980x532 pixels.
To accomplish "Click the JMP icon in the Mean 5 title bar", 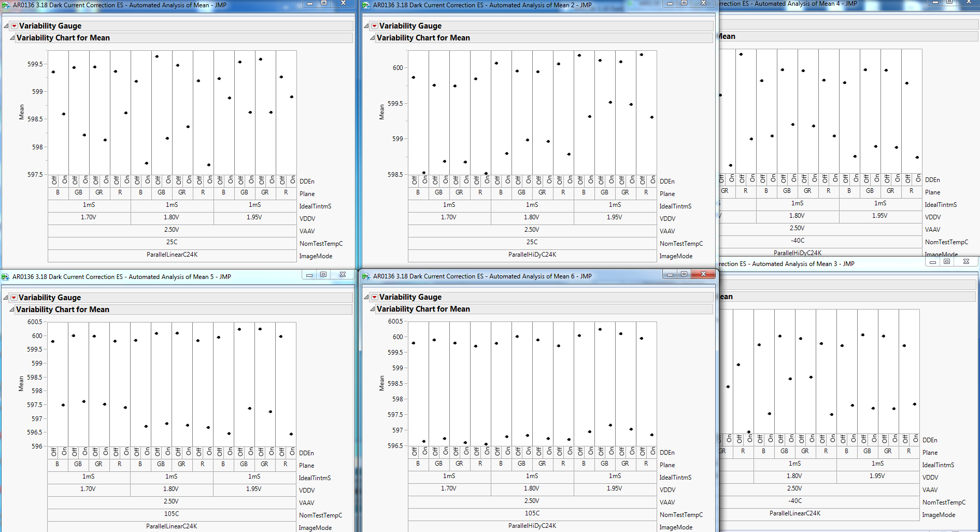I will pyautogui.click(x=5, y=276).
